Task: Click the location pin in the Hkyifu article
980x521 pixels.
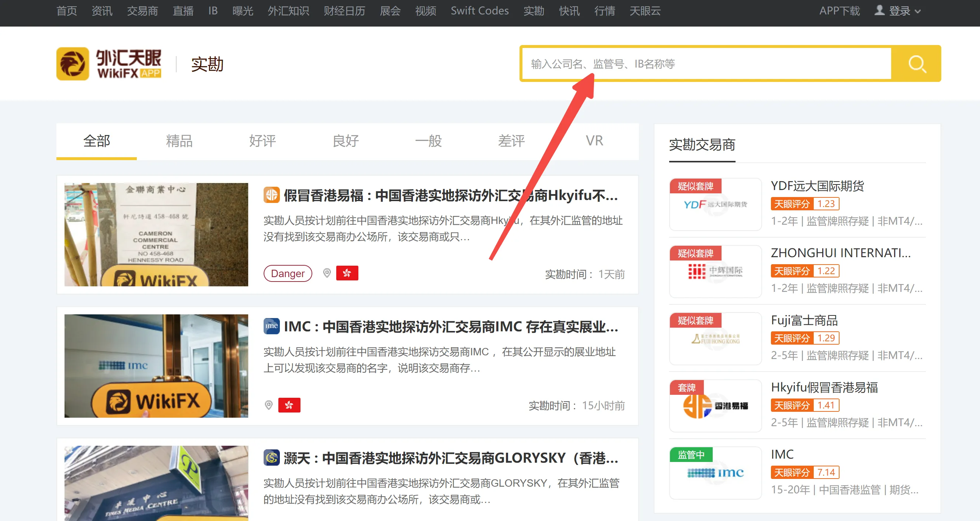Action: pyautogui.click(x=327, y=273)
